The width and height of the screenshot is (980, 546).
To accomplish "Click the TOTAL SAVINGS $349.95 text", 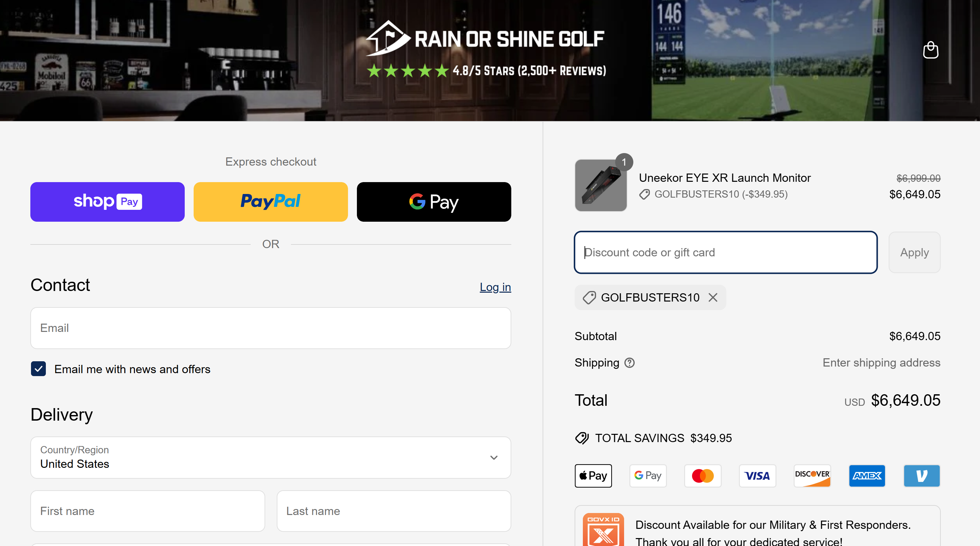I will [663, 438].
